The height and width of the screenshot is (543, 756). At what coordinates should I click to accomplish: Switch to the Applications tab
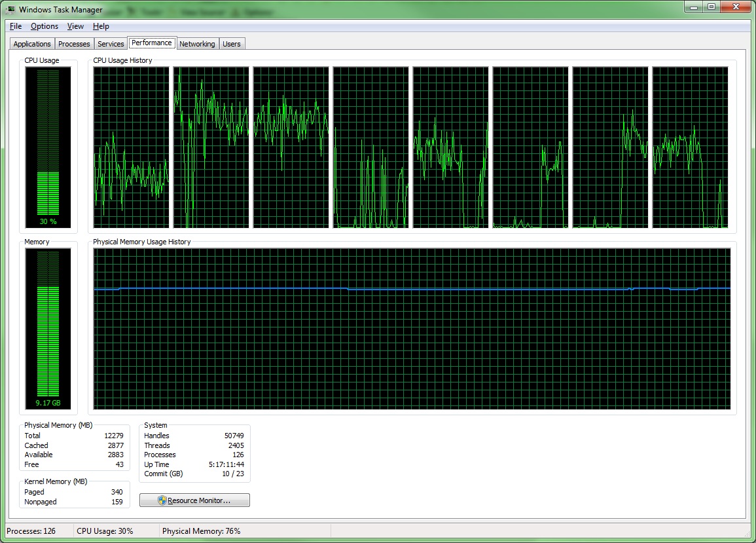(32, 44)
